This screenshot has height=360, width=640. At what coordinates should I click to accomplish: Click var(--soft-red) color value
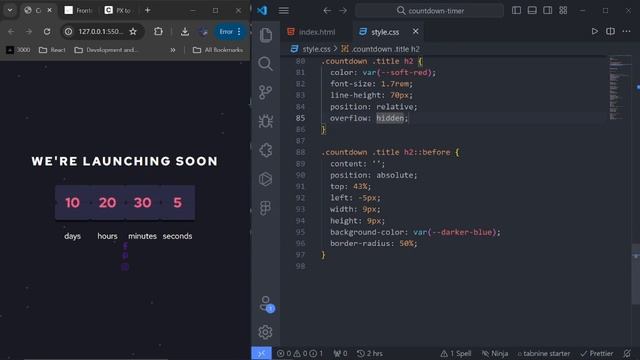point(397,73)
